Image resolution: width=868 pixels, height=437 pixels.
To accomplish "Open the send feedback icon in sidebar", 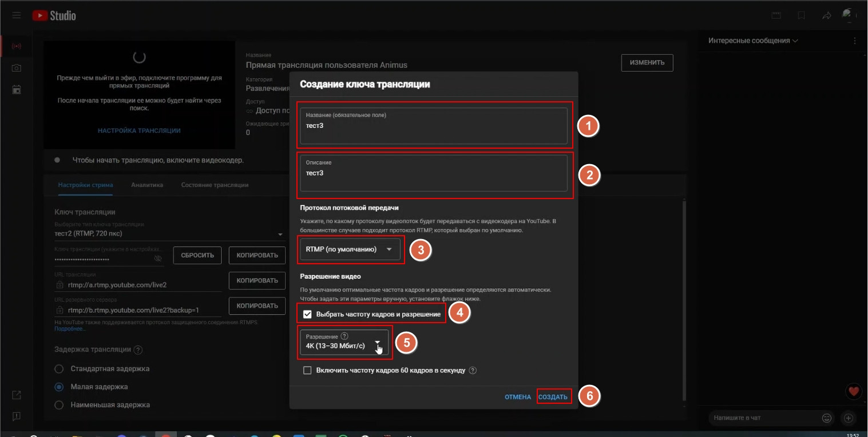I will (17, 416).
